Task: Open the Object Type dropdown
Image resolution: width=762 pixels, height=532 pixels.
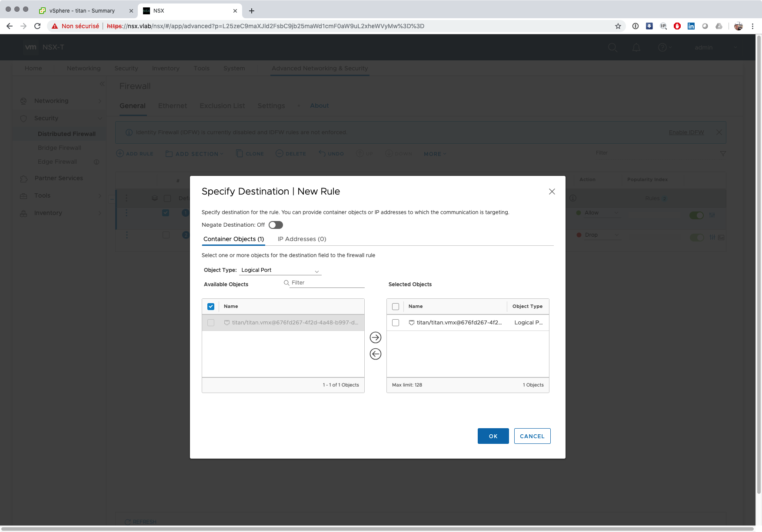Action: coord(280,270)
